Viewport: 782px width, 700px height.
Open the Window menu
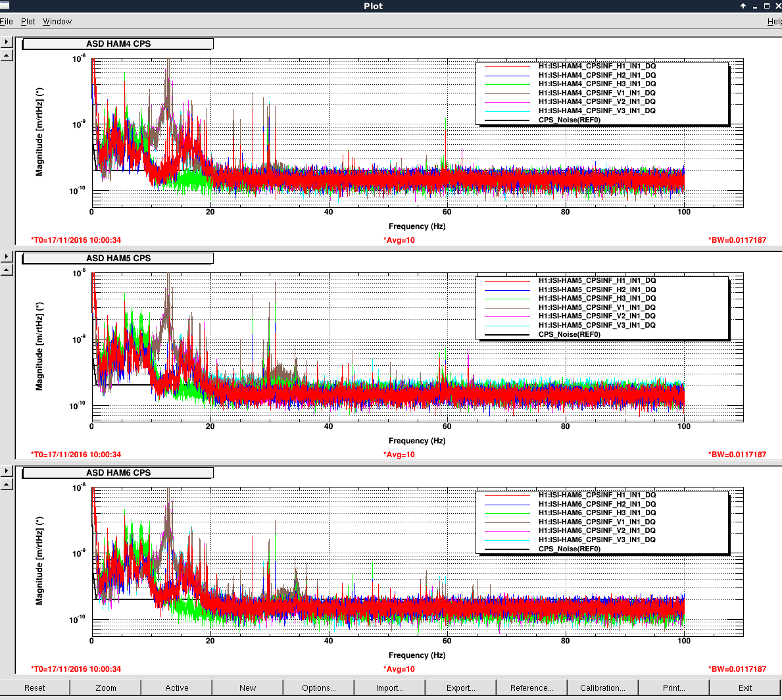pyautogui.click(x=57, y=22)
